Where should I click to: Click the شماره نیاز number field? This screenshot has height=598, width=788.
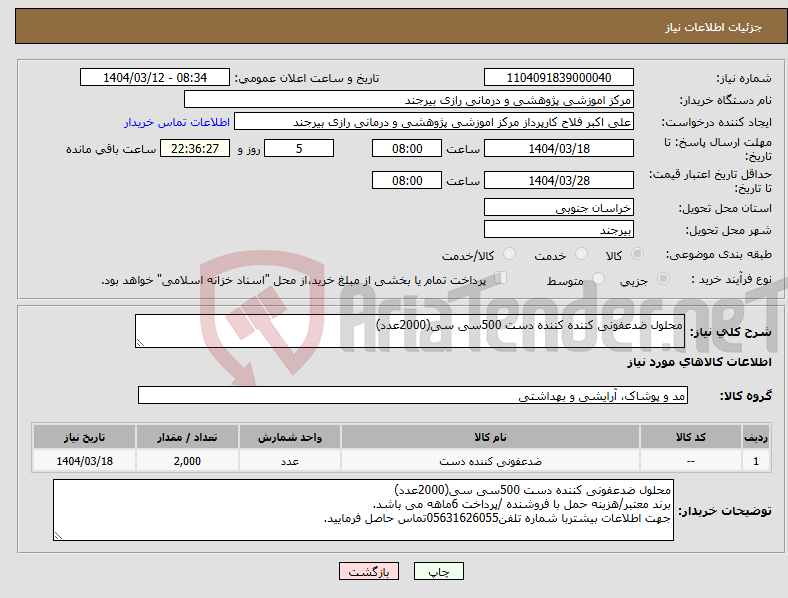click(x=558, y=77)
